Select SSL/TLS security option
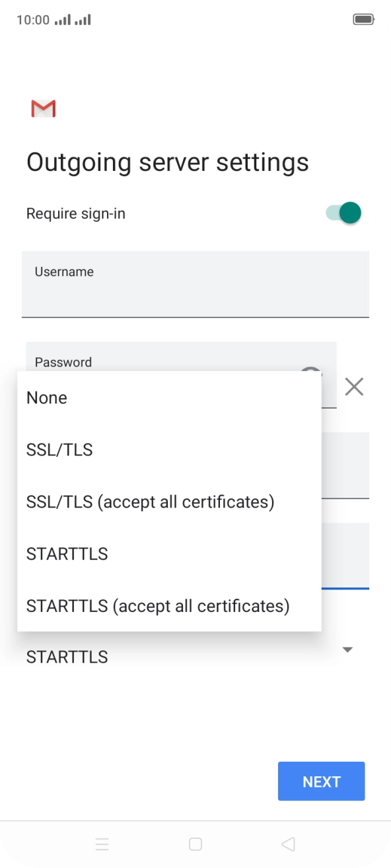 (x=59, y=450)
